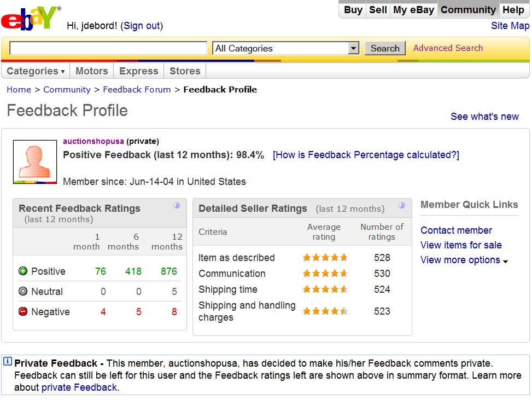Click the 12 months neutral count 5
The width and height of the screenshot is (532, 400).
point(174,291)
